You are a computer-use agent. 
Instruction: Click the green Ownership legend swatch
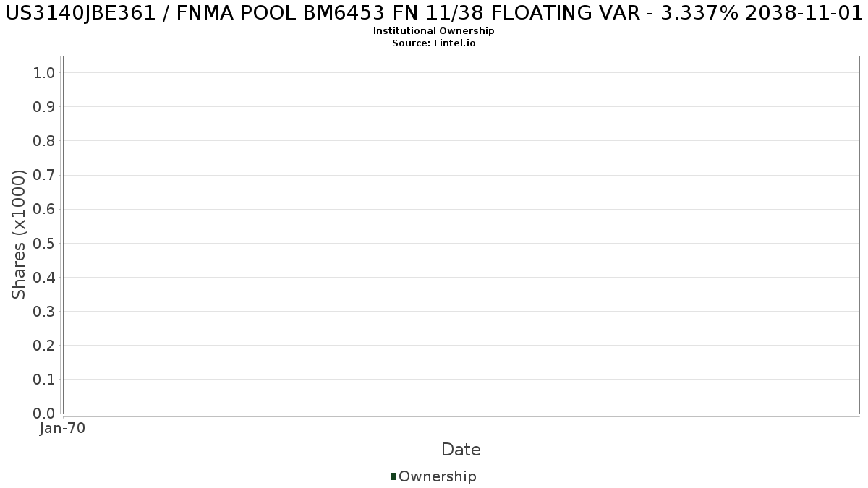click(x=393, y=476)
